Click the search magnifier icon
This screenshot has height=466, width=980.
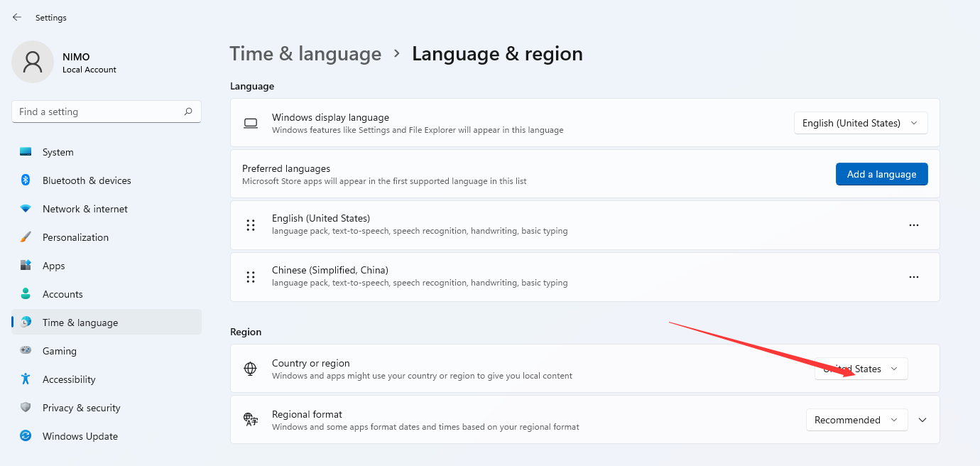pyautogui.click(x=188, y=112)
